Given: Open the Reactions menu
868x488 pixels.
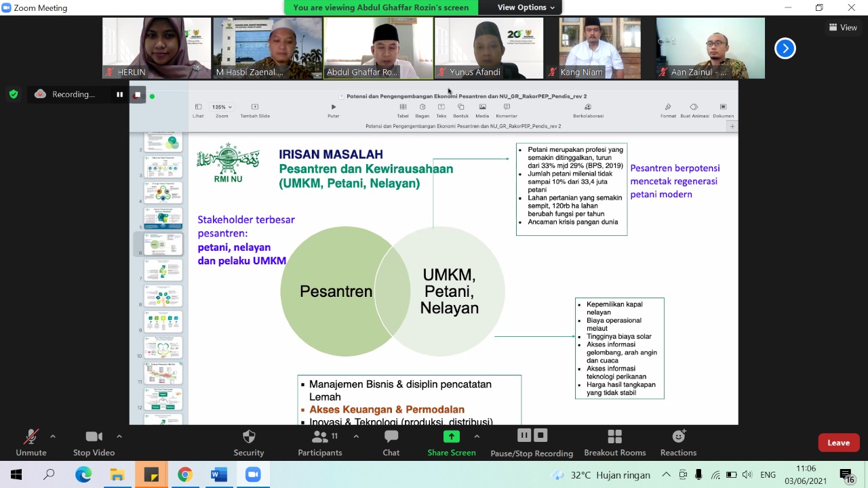Looking at the screenshot, I should coord(678,437).
